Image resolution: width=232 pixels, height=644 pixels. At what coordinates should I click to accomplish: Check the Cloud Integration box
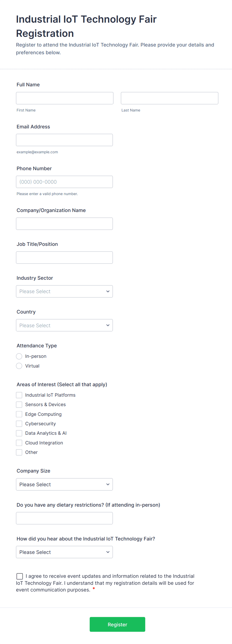coord(19,442)
